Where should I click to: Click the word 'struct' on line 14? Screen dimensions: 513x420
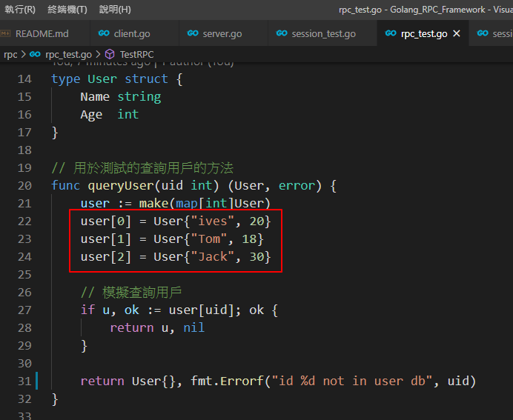point(146,79)
